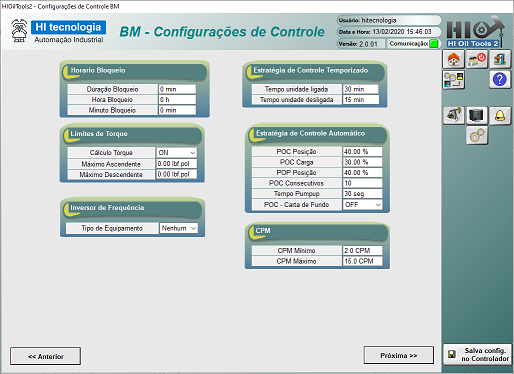Click the Cálculo Torque label
The image size is (514, 374).
click(111, 153)
